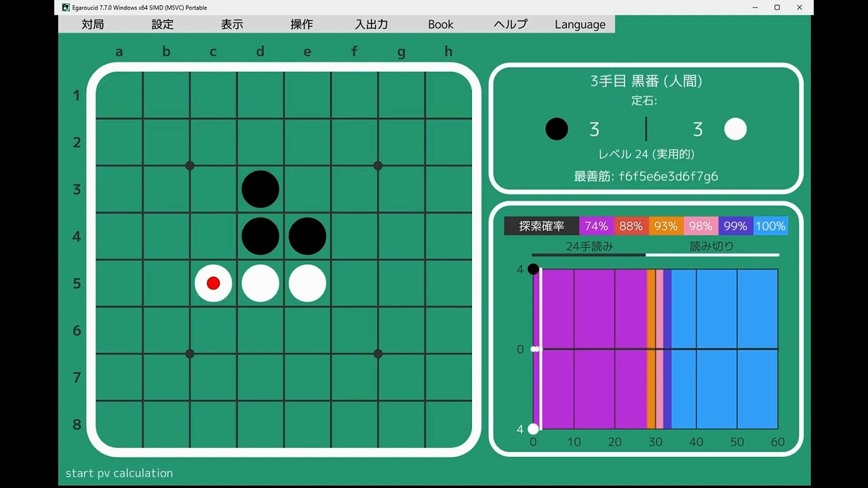Click the black disc on d4
Viewport: 868px width, 488px height.
coord(260,237)
